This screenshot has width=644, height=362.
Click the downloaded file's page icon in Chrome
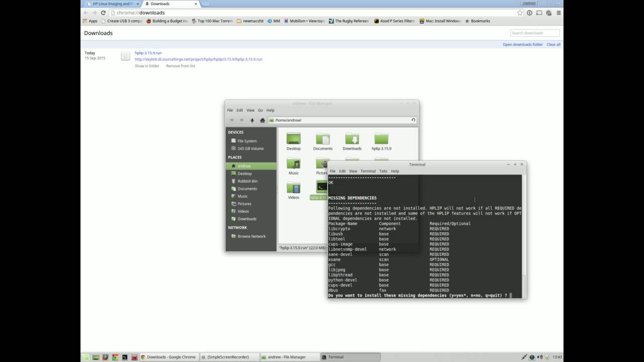[x=125, y=56]
